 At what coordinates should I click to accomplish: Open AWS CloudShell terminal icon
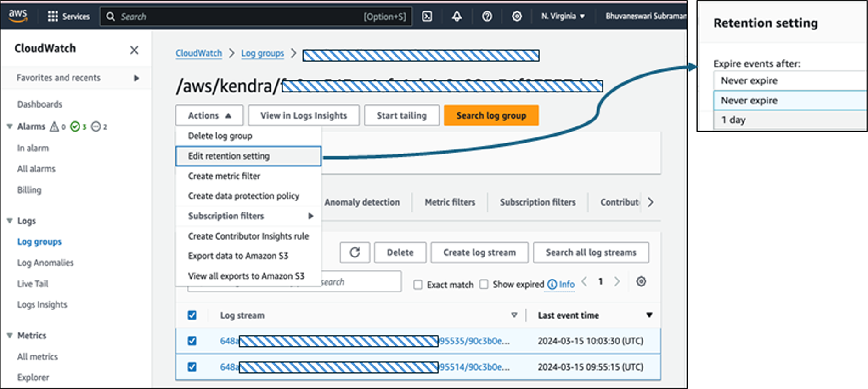pyautogui.click(x=427, y=17)
